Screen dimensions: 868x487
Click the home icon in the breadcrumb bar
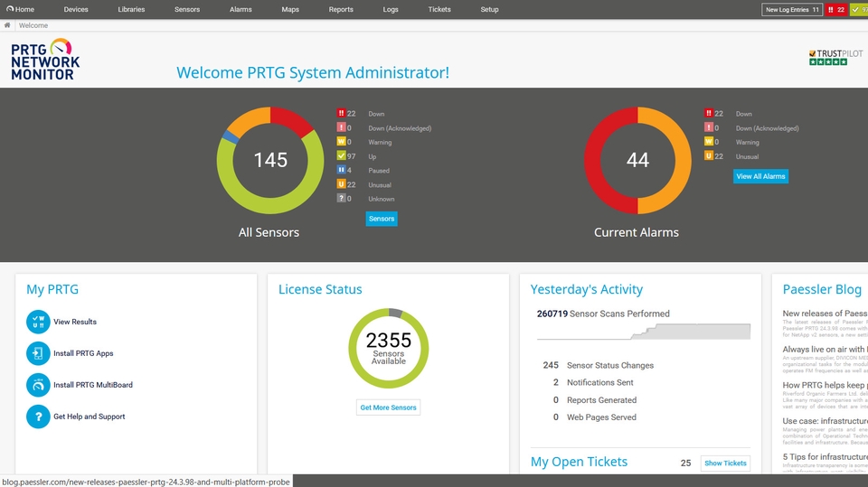8,25
